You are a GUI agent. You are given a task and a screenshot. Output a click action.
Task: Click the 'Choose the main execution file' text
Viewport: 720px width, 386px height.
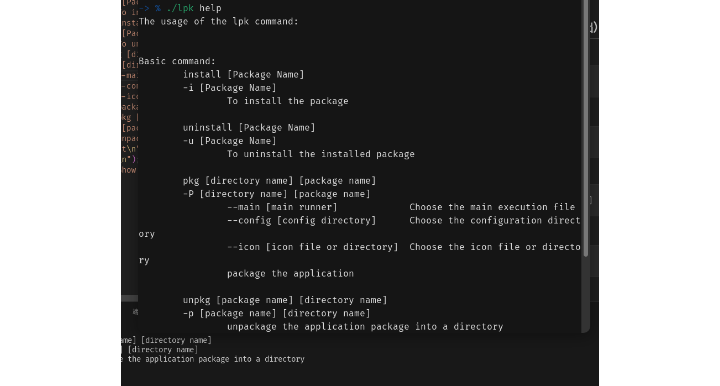[492, 207]
